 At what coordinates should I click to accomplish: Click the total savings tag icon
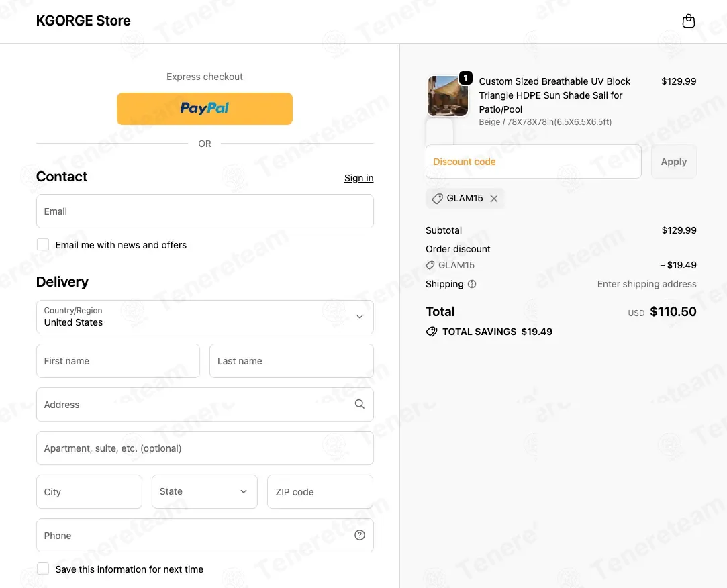[431, 332]
